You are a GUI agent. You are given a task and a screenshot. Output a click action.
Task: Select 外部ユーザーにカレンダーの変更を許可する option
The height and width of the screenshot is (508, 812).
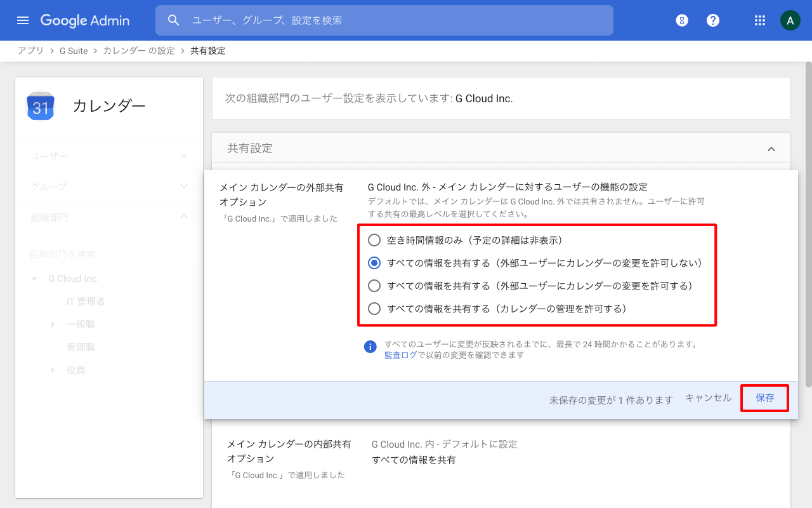(x=374, y=286)
